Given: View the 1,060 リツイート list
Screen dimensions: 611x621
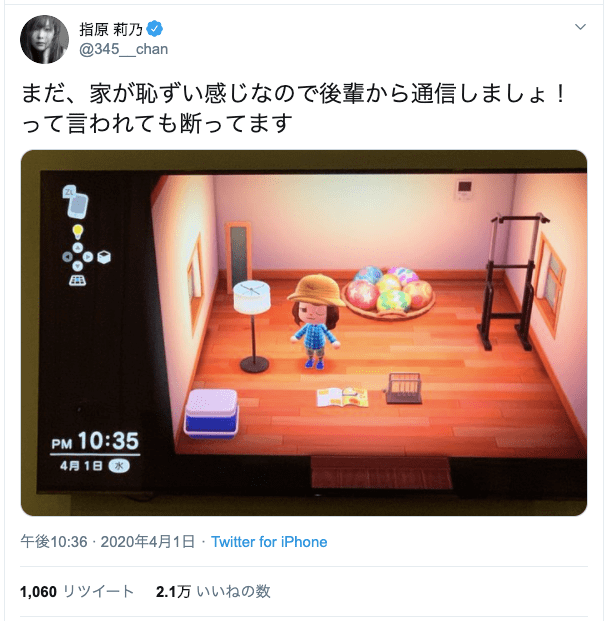Looking at the screenshot, I should point(77,591).
